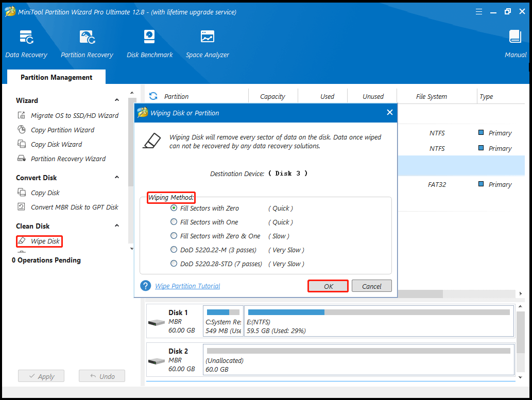Open the hamburger menu in the title bar

478,11
